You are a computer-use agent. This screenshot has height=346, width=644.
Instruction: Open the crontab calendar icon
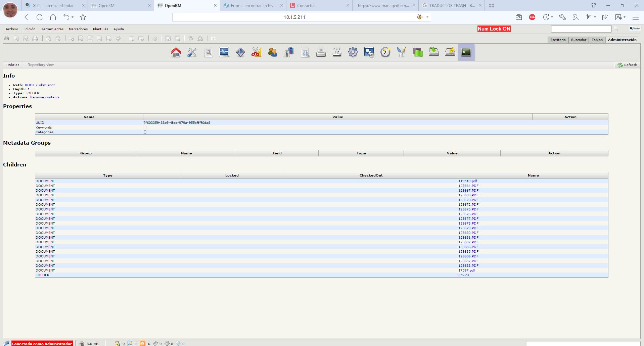337,52
